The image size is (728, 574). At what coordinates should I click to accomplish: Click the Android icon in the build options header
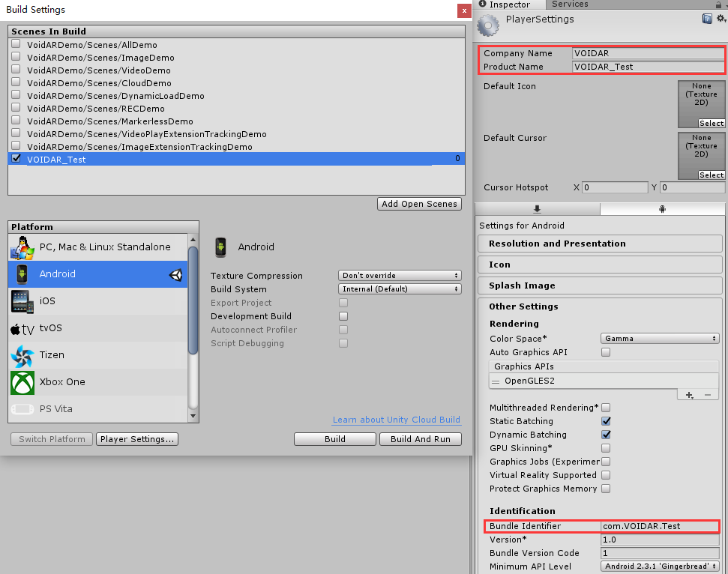coord(221,247)
